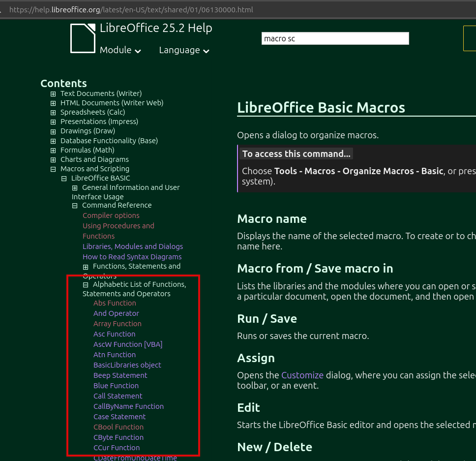Expand the Formulas (Math) node

[53, 151]
